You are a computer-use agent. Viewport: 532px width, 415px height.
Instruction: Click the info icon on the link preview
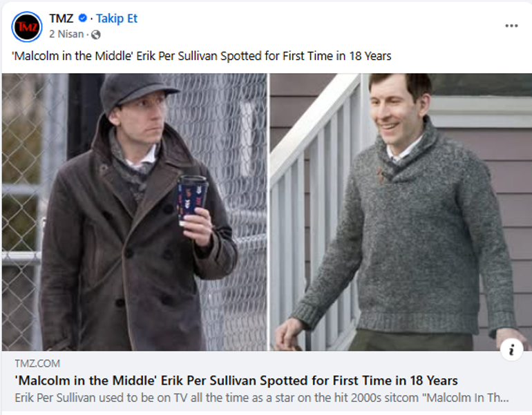(511, 350)
